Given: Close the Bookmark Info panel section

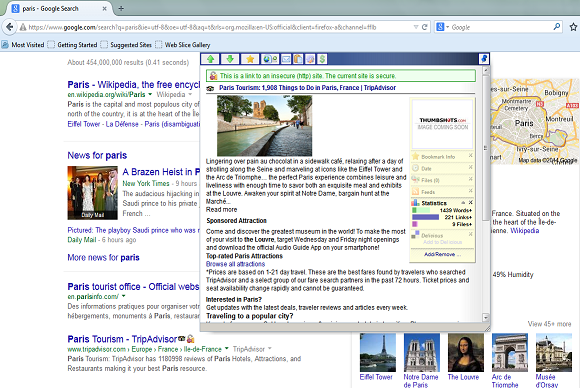Looking at the screenshot, I should (x=471, y=155).
